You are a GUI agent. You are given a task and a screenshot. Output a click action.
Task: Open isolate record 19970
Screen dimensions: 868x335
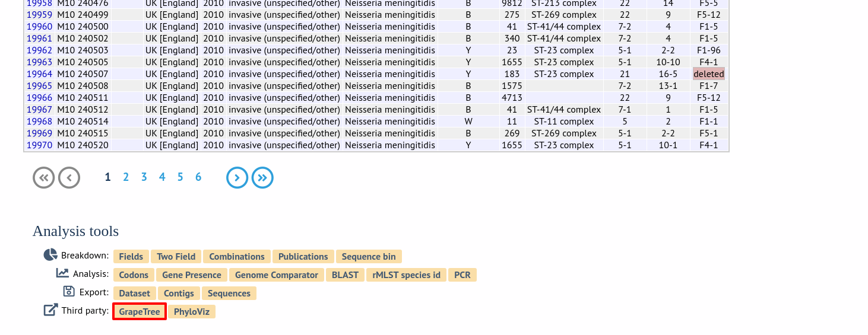tap(39, 145)
